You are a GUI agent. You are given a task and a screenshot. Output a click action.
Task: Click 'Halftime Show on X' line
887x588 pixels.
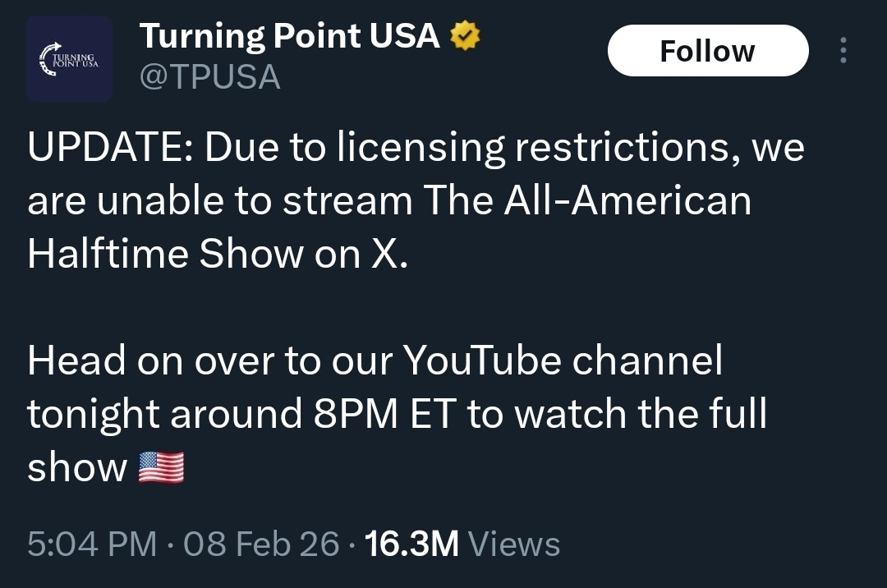pyautogui.click(x=217, y=254)
